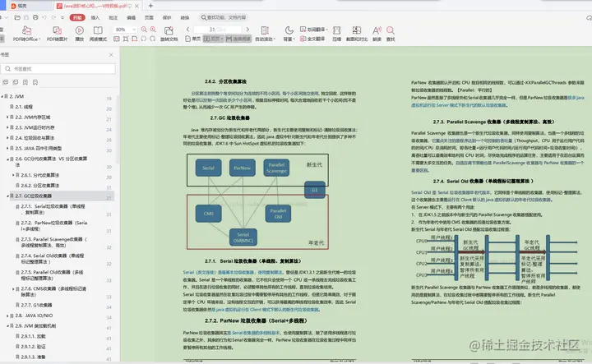Select 单页 single page view
The image size is (592, 364).
193,39
